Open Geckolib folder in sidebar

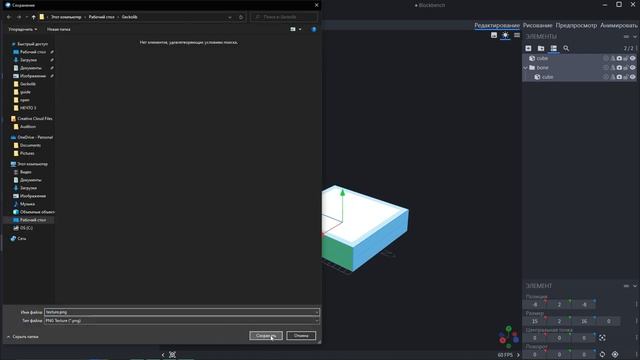click(28, 84)
